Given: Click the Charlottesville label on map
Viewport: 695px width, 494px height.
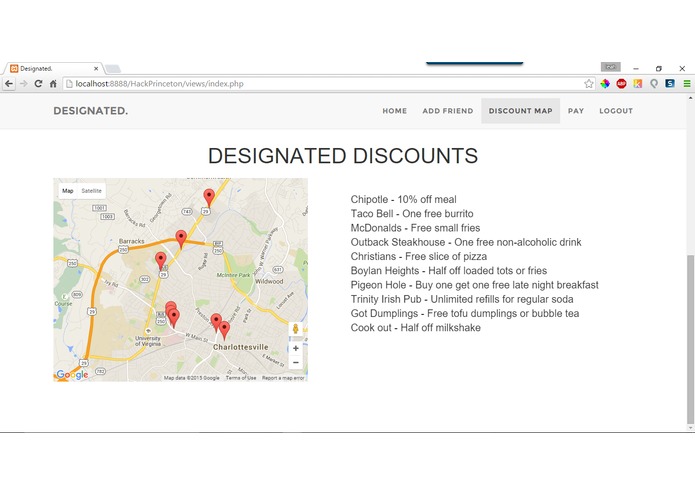Looking at the screenshot, I should (x=241, y=347).
